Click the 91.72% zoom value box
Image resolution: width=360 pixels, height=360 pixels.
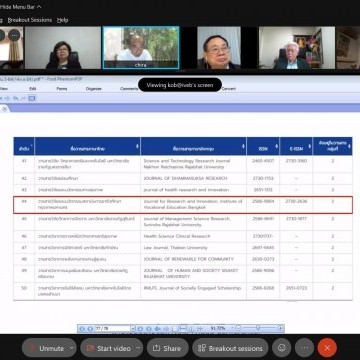point(219,329)
